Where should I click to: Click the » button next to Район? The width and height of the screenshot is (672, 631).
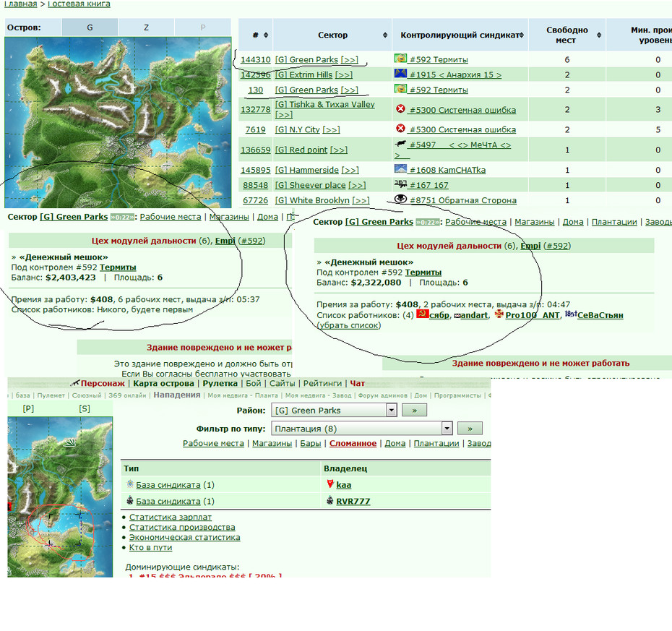(x=414, y=411)
